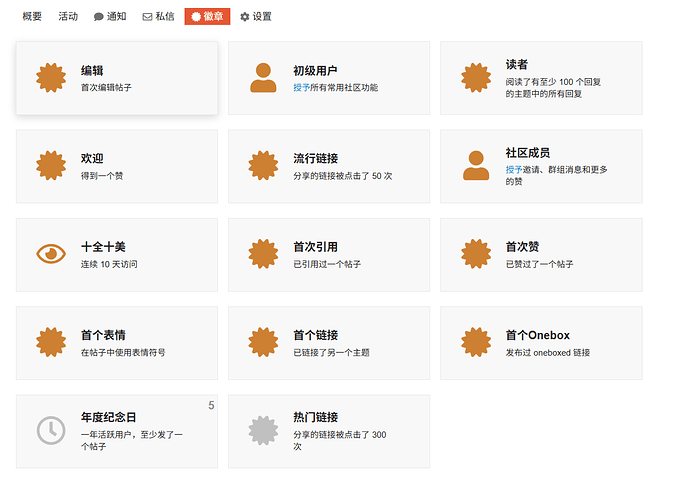Select the highlighted 徽章 tab
The image size is (690, 486).
point(207,17)
